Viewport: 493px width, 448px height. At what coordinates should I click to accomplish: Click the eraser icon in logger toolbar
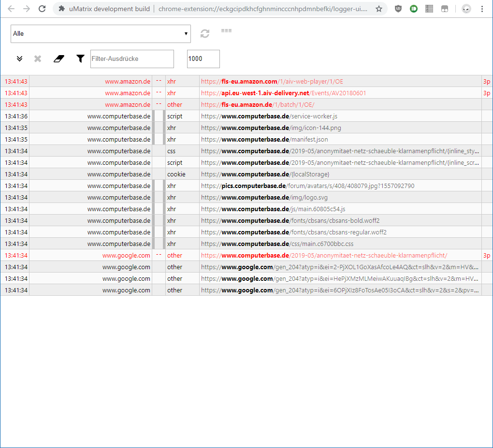point(59,59)
